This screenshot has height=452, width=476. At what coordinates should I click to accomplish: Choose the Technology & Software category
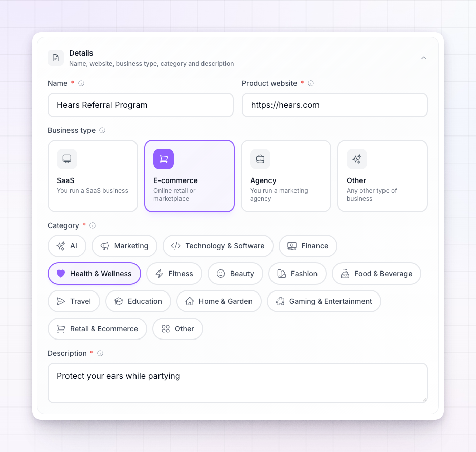tap(218, 246)
